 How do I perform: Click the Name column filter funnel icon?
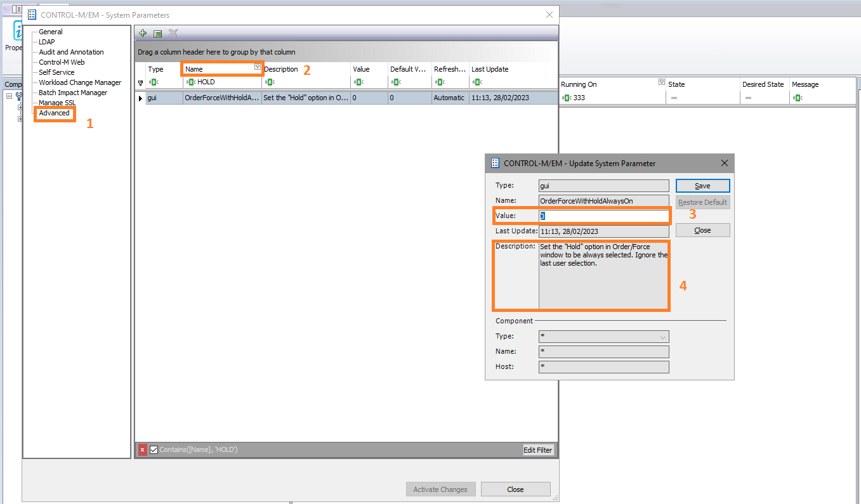(257, 67)
